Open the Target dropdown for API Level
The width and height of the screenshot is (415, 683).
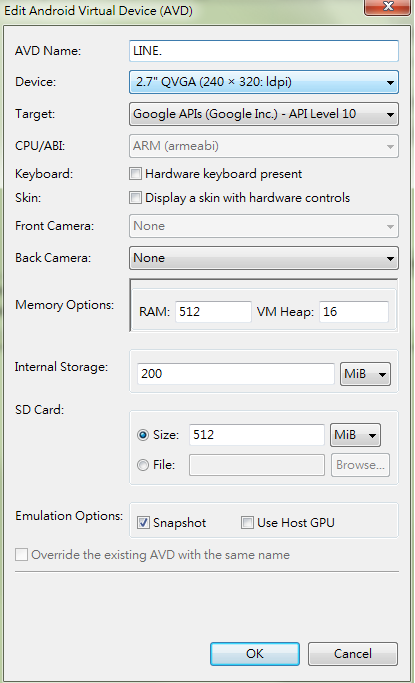[263, 114]
